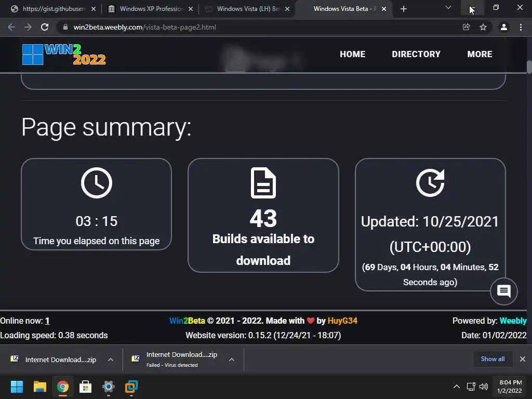This screenshot has height=399, width=532.
Task: Click the browser forward arrow
Action: click(x=28, y=27)
